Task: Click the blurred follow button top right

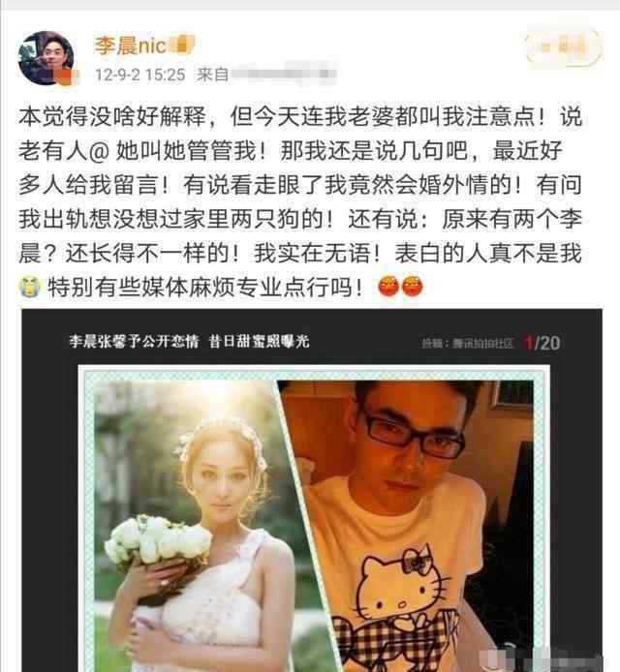Action: tap(564, 46)
